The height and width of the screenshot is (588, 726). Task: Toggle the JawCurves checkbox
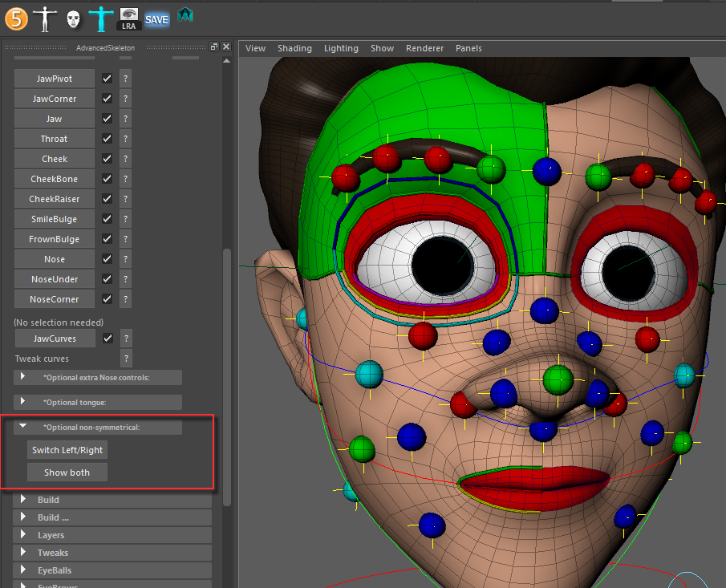click(107, 339)
